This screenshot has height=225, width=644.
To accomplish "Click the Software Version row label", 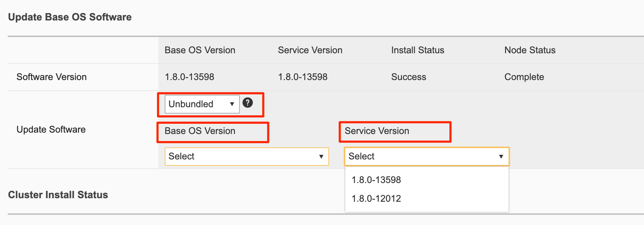I will click(x=51, y=77).
